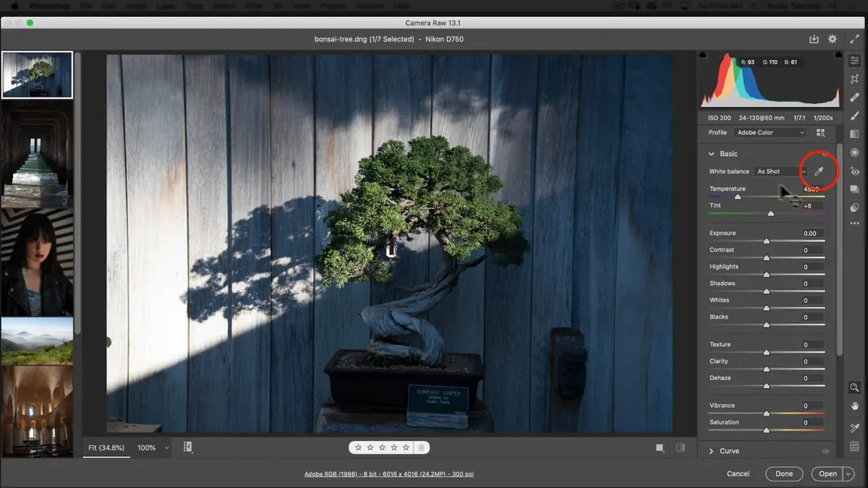The height and width of the screenshot is (488, 868).
Task: Click the trash mark-for-deletion icon
Action: click(421, 447)
